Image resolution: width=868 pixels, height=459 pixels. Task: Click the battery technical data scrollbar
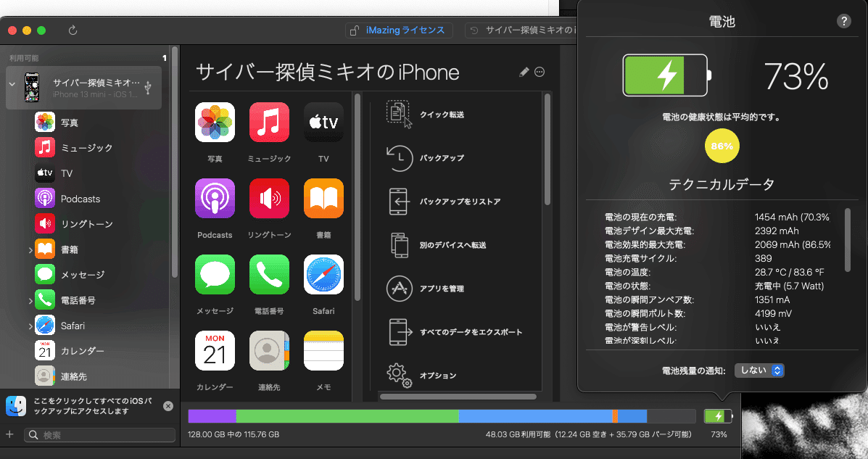(x=847, y=240)
